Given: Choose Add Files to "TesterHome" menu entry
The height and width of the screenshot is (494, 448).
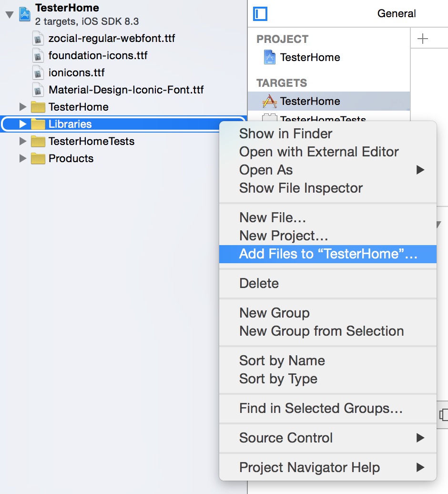Looking at the screenshot, I should [x=328, y=254].
